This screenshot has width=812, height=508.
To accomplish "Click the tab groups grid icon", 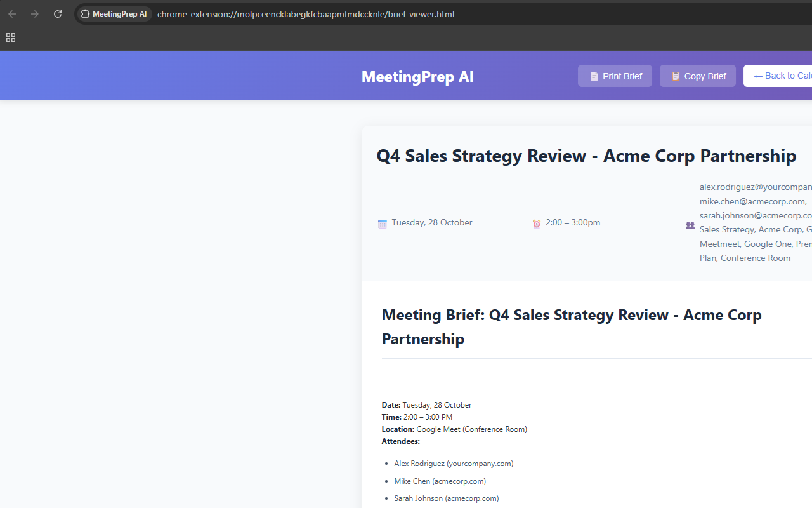I will pos(10,37).
